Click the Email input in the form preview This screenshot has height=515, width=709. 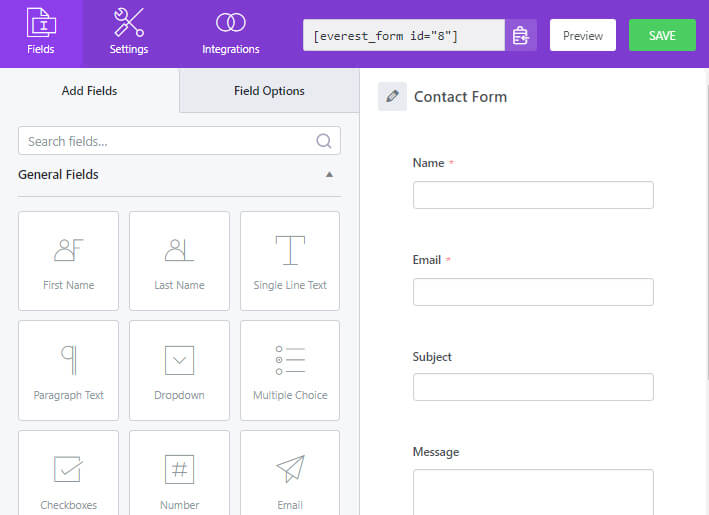(533, 292)
